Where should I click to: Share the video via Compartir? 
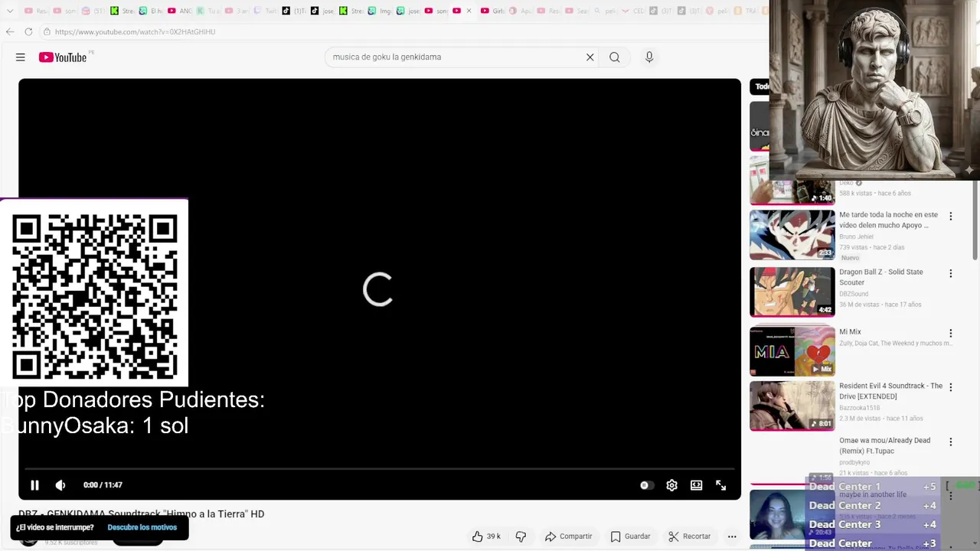(568, 536)
